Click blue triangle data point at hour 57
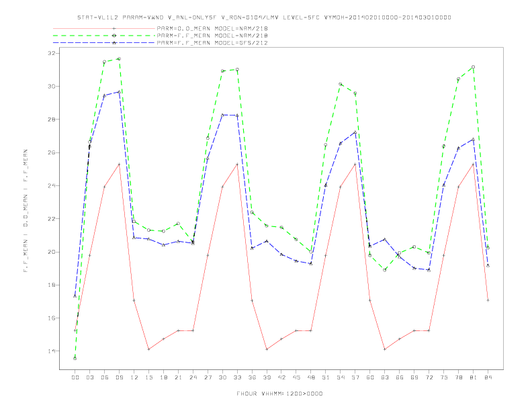This screenshot has width=532, height=411. click(355, 132)
